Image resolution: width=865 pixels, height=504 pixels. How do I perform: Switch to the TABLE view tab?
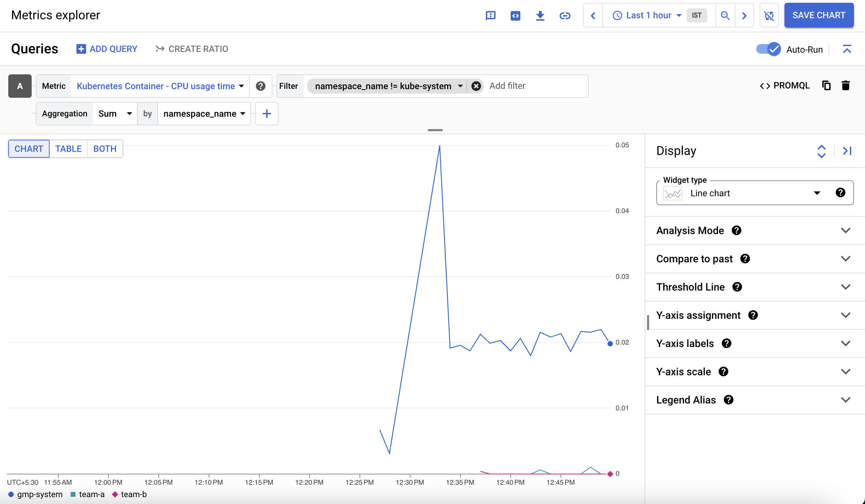(68, 148)
